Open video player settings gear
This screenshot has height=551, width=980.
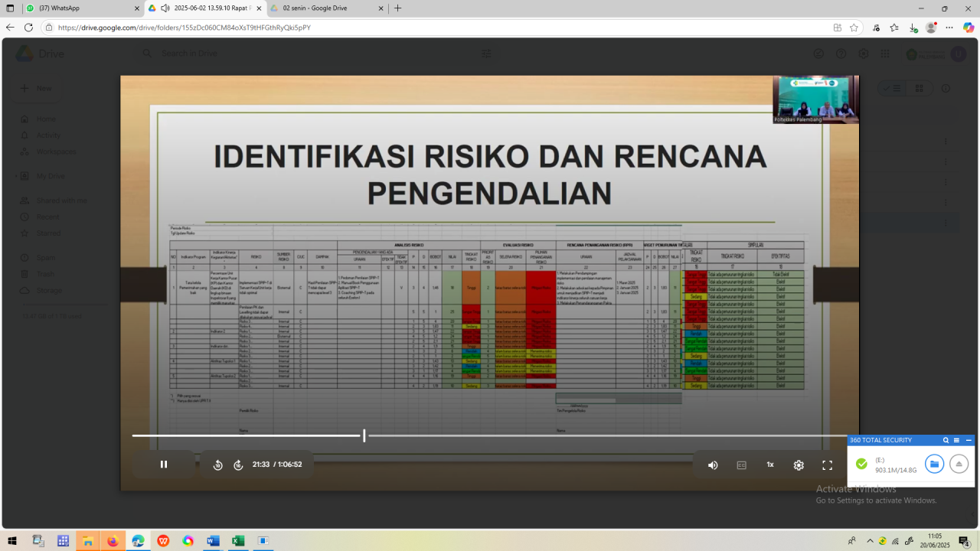(799, 465)
